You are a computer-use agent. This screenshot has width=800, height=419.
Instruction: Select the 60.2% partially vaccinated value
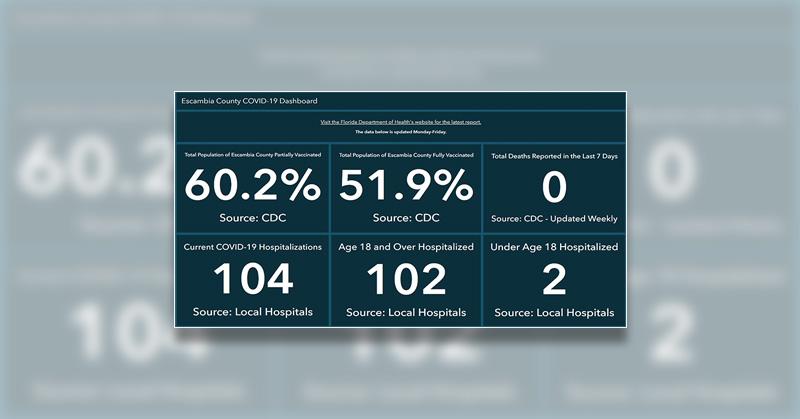coord(252,186)
